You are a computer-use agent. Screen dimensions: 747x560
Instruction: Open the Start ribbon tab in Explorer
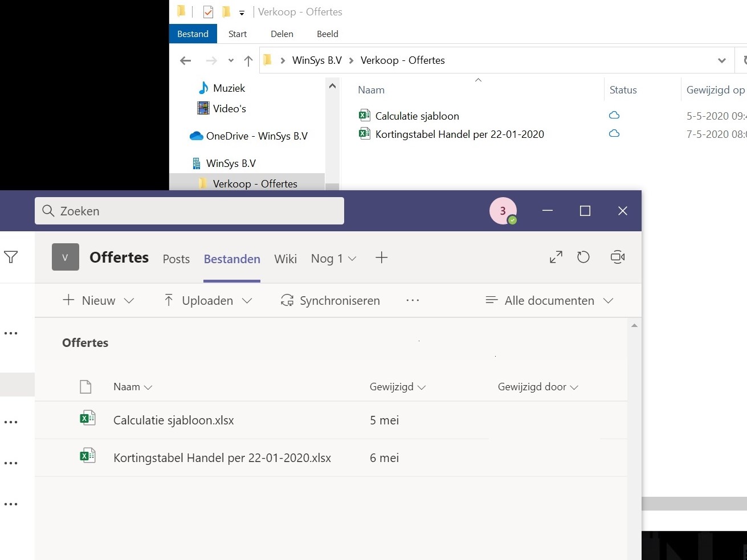pos(238,34)
